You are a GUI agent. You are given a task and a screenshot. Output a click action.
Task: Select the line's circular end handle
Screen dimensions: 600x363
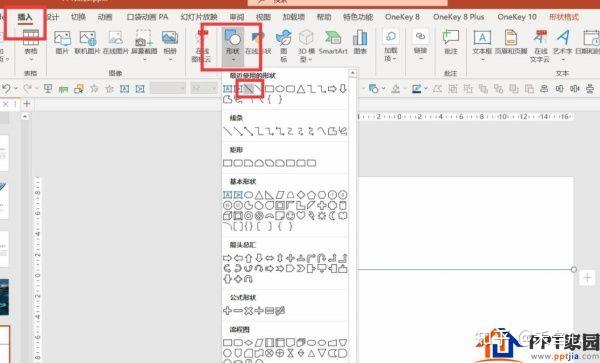click(573, 270)
